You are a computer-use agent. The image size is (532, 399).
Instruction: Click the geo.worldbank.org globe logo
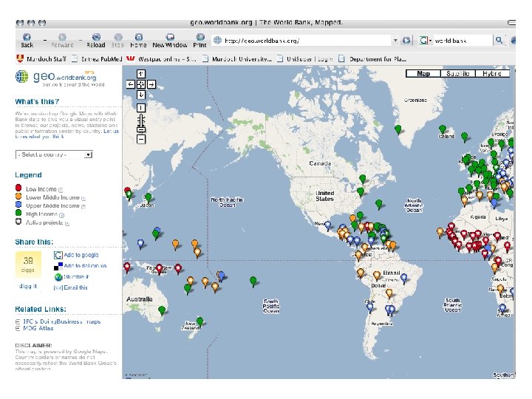pyautogui.click(x=21, y=77)
